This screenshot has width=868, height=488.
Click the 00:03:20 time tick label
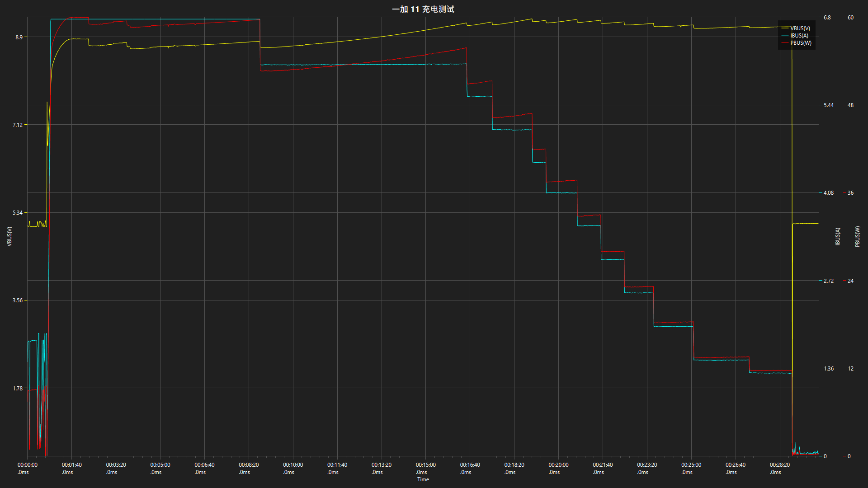pyautogui.click(x=116, y=468)
